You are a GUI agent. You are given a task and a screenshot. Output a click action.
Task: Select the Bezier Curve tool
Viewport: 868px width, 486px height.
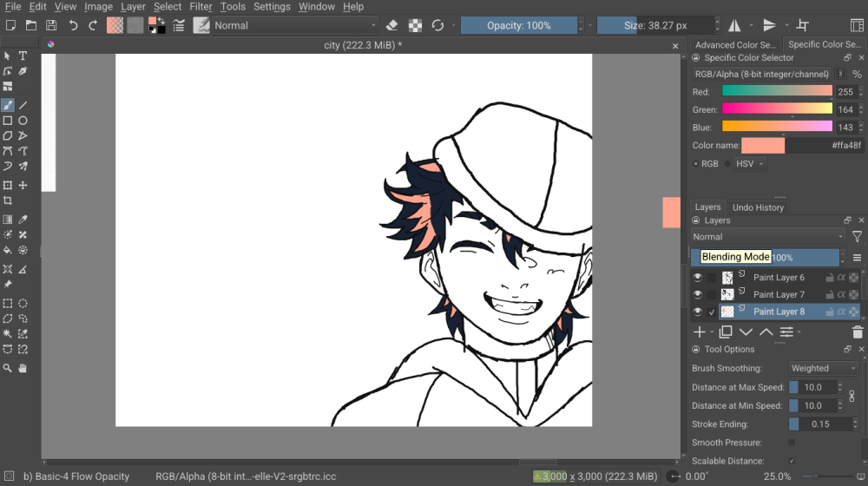tap(8, 150)
